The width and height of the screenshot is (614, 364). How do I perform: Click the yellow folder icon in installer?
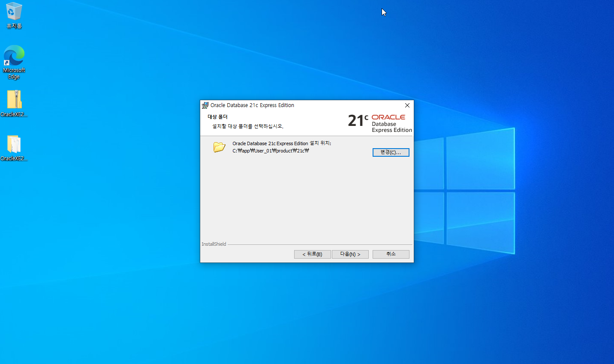[x=219, y=147]
